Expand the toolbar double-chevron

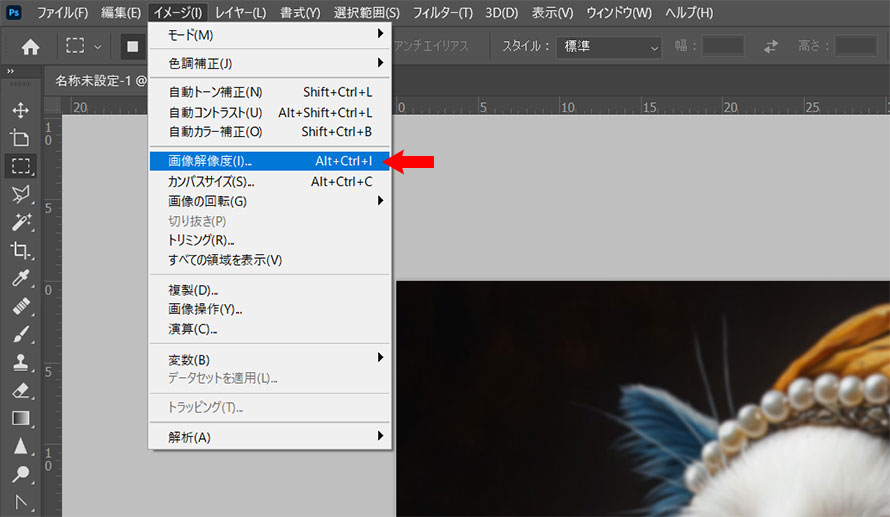(x=10, y=72)
